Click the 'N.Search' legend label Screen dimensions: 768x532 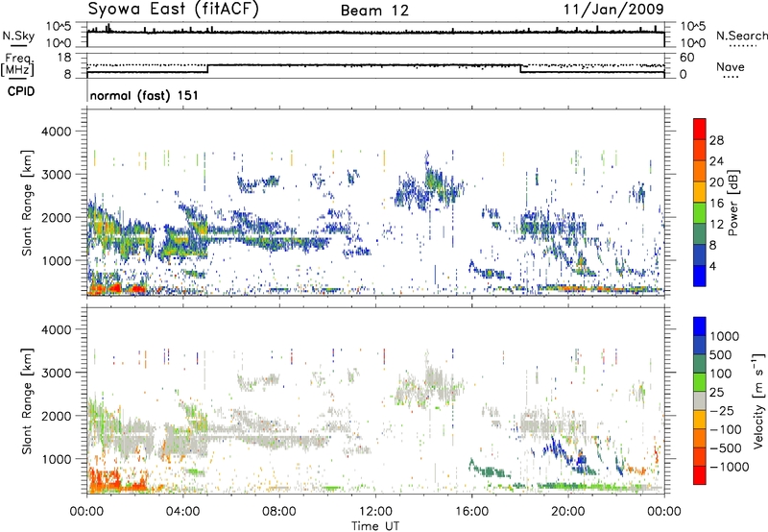[x=742, y=36]
